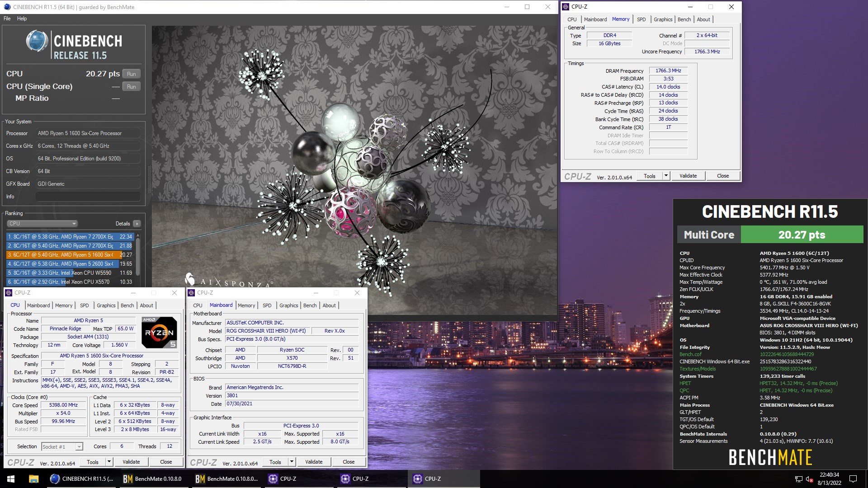Image resolution: width=868 pixels, height=488 pixels.
Task: Click the Bench.cof entry in BenchMate panel
Action: 690,354
